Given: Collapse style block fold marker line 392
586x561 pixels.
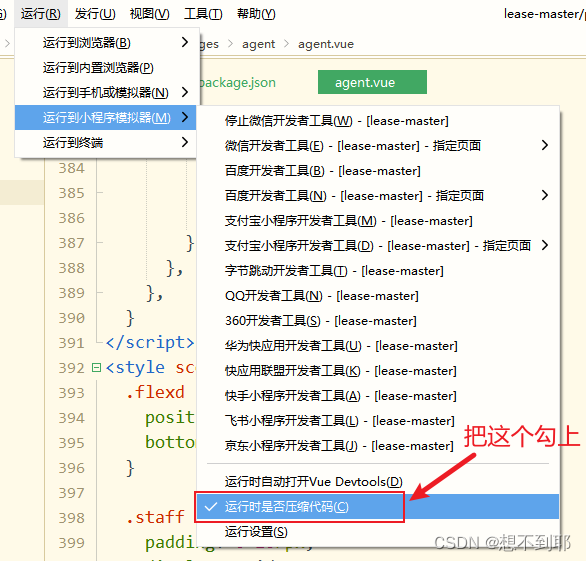Looking at the screenshot, I should tap(96, 368).
